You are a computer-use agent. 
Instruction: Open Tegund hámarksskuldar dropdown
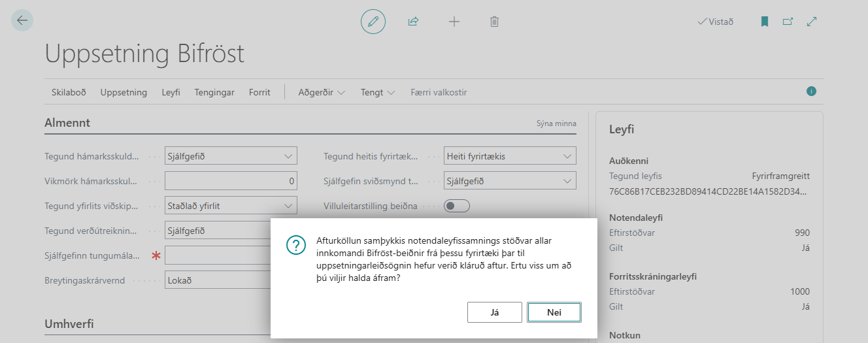[231, 155]
